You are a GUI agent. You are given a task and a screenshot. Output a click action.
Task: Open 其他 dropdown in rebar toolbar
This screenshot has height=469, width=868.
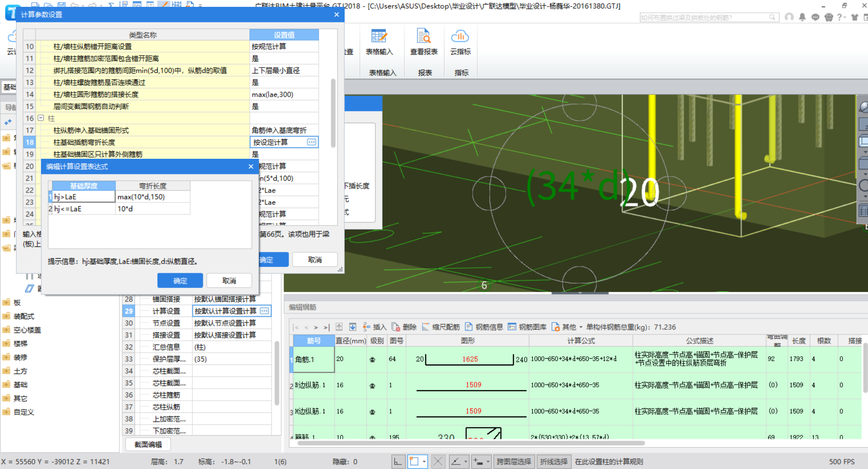(567, 327)
